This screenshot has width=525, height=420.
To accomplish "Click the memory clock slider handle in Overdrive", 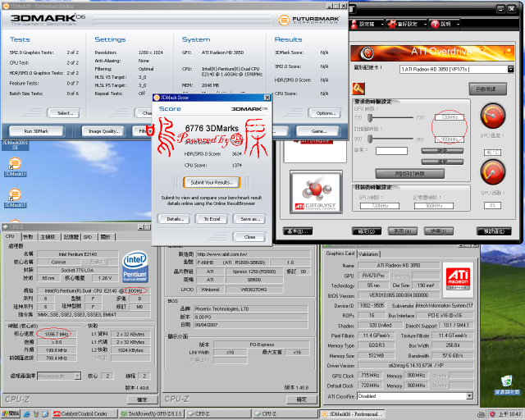I will coord(370,139).
